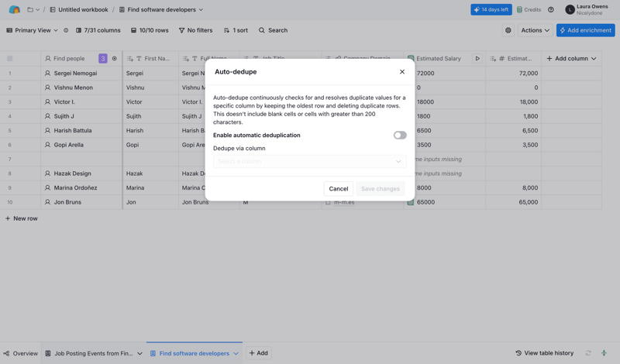Expand Find software developers breadcrumb chevron

point(201,9)
